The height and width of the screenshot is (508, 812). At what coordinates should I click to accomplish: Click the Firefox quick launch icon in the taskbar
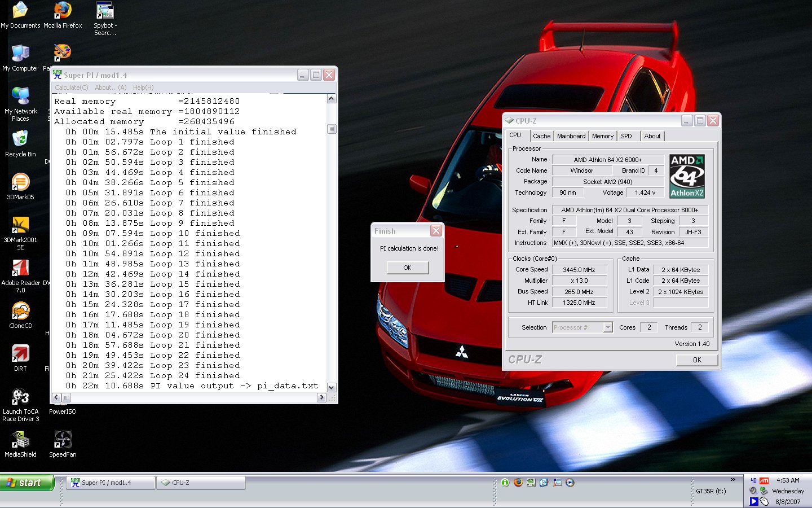point(518,483)
